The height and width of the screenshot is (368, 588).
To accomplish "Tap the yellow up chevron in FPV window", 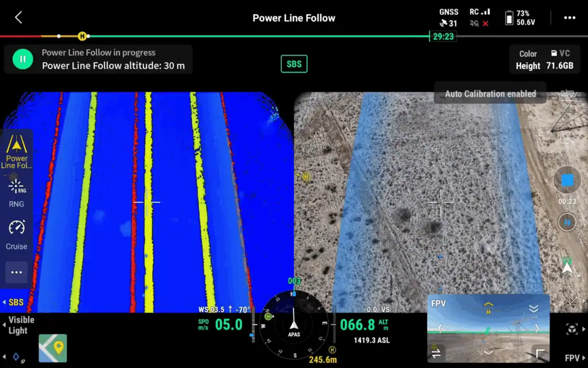I will [488, 304].
